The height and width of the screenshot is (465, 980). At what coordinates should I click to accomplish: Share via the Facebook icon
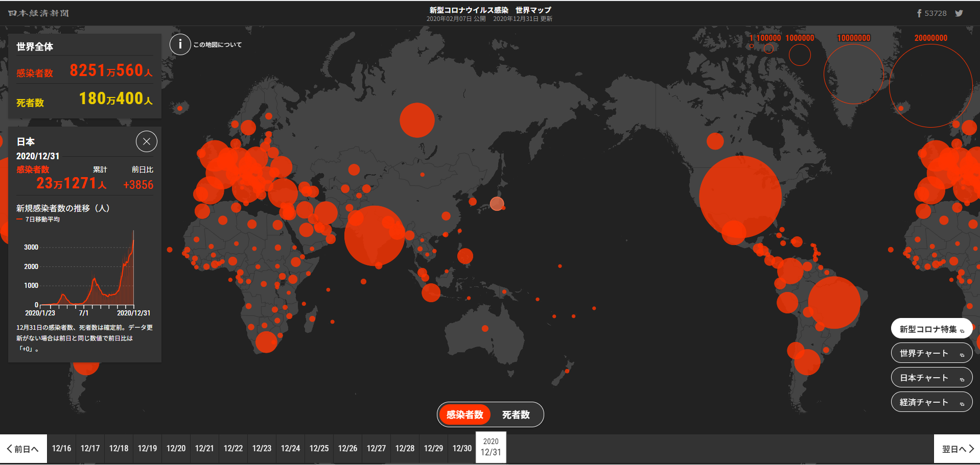click(919, 13)
